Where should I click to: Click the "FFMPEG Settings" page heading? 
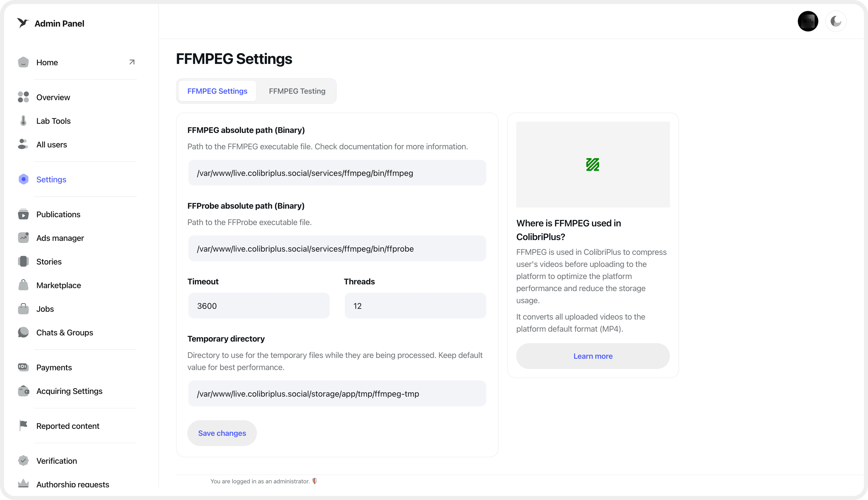[x=234, y=59]
